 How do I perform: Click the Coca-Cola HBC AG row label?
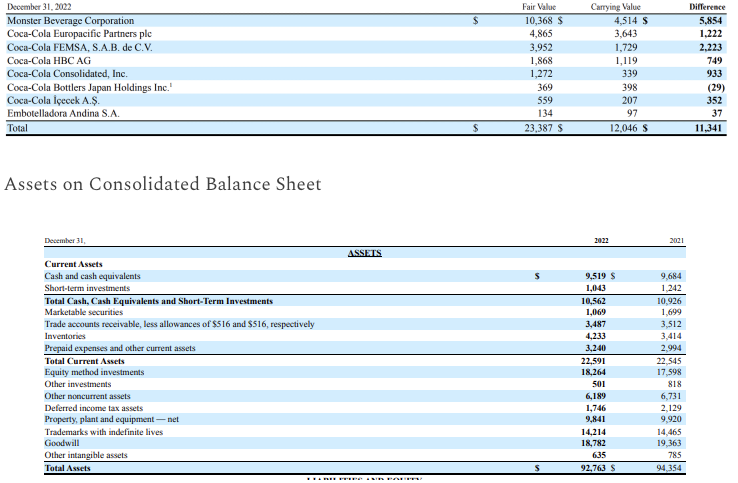[49, 61]
